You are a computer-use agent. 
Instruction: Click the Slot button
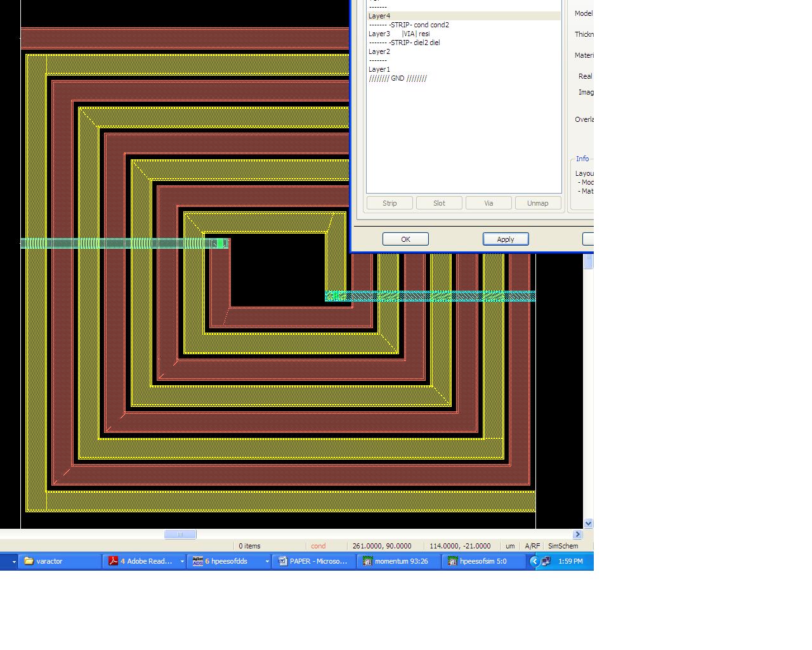[x=439, y=203]
